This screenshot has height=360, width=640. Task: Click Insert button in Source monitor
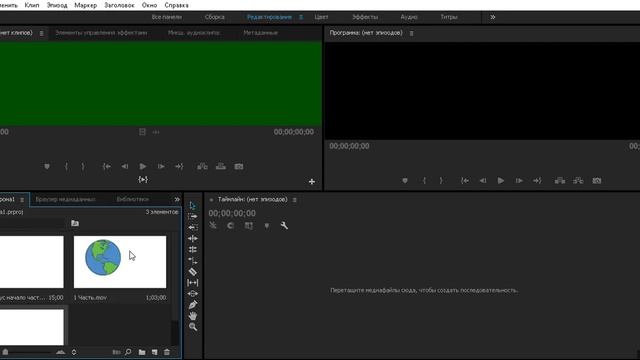point(202,167)
